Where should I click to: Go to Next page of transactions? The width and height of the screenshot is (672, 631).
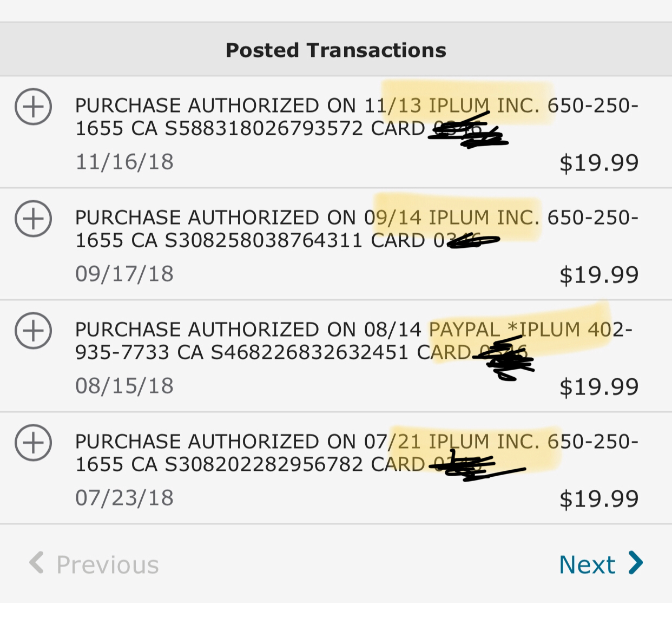coord(601,564)
